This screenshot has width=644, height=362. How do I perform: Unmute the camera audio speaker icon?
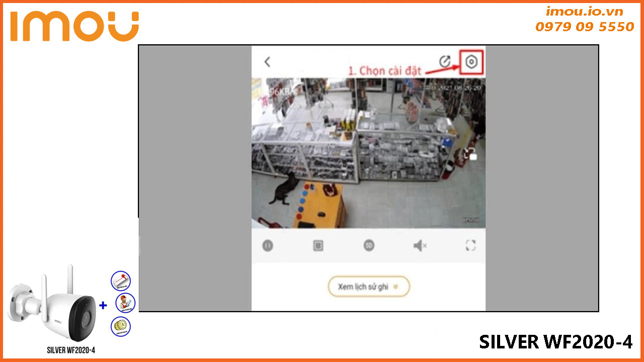[420, 245]
